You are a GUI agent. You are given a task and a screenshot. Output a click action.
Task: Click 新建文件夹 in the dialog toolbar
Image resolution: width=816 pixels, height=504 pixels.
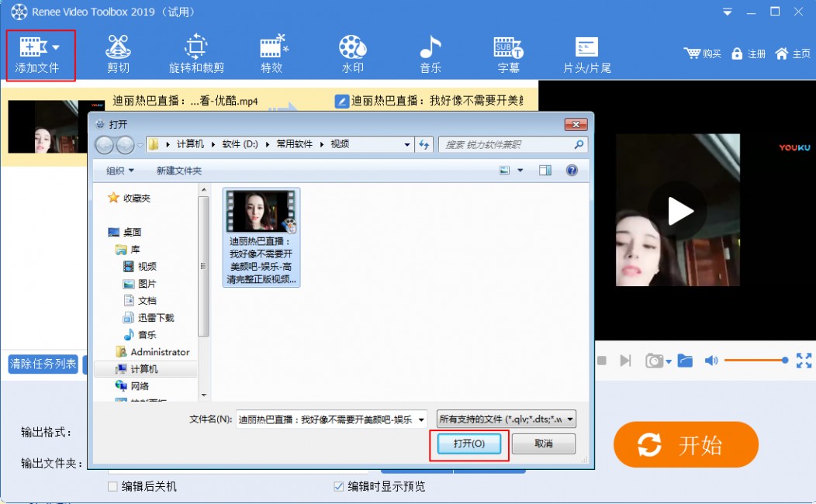[178, 171]
